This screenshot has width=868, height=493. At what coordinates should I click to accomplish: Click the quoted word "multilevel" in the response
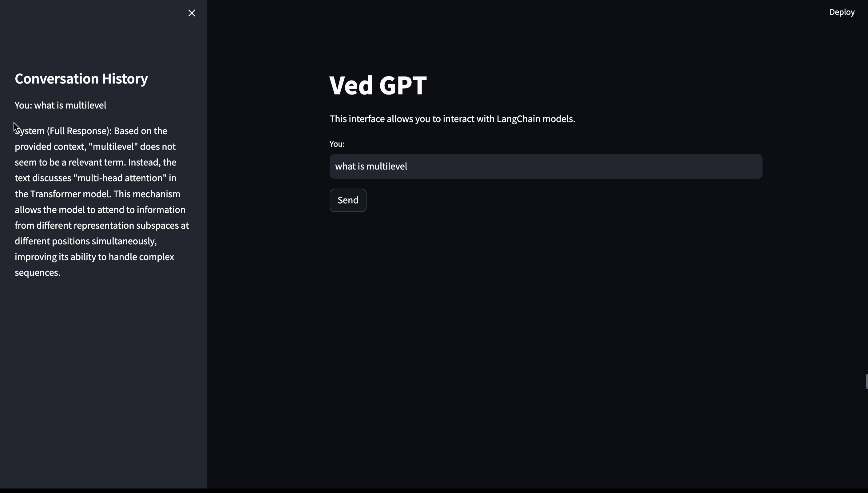[x=113, y=146]
